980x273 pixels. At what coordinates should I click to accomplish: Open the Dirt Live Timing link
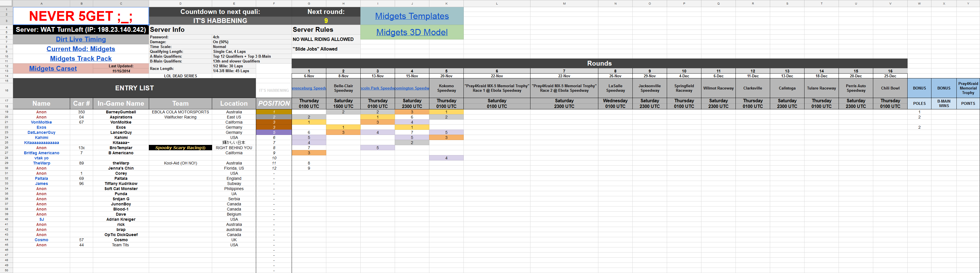pyautogui.click(x=81, y=39)
